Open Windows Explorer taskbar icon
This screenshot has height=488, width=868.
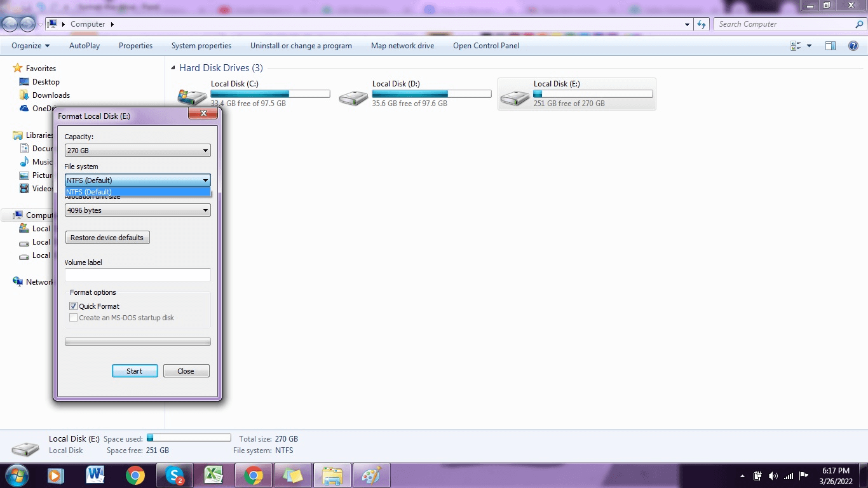click(x=332, y=475)
